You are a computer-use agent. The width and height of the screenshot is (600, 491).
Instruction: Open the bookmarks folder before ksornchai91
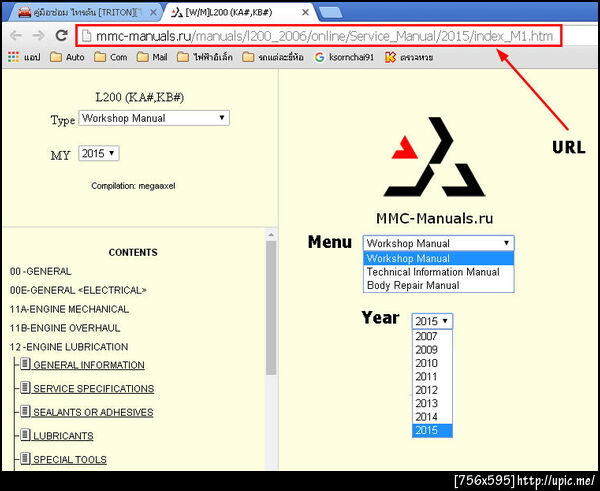[273, 57]
